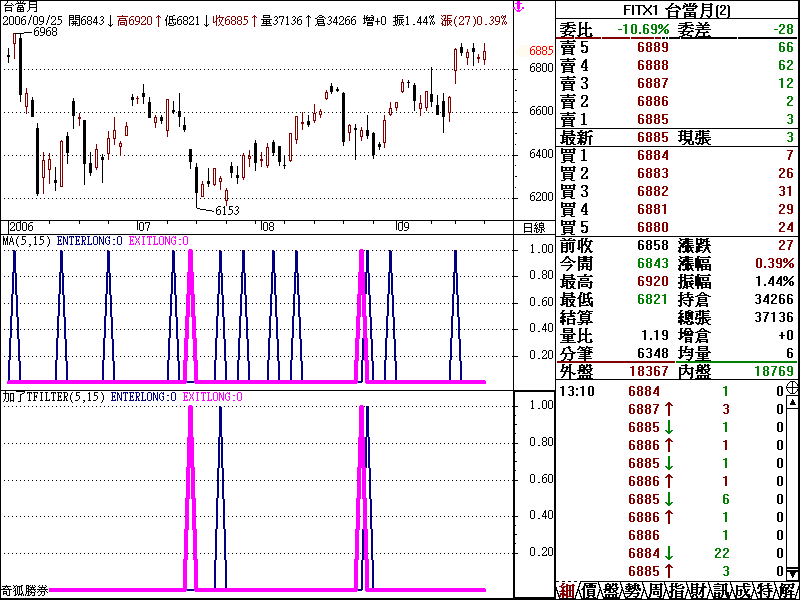This screenshot has height=600, width=800.
Task: Click the 買1 bid price 6884
Action: coord(652,155)
